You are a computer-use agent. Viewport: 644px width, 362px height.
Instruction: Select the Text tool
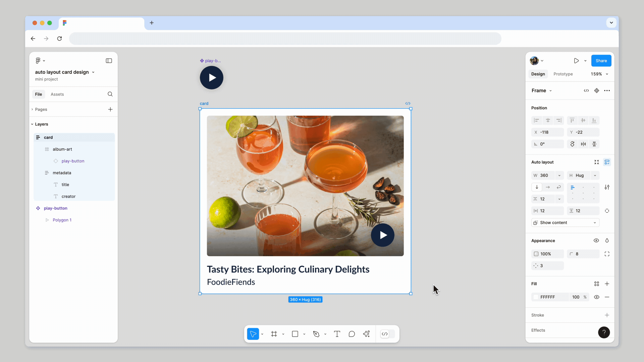tap(337, 334)
